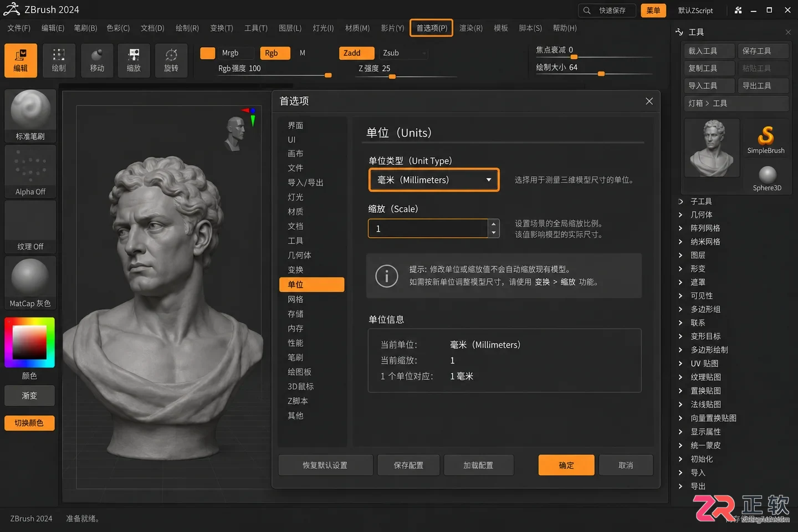Click the 载入工具 button

[x=709, y=51]
